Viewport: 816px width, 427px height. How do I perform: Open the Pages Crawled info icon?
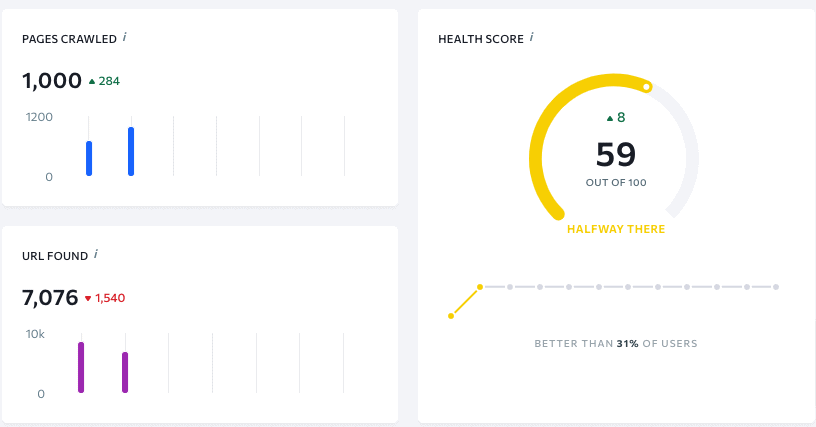124,37
